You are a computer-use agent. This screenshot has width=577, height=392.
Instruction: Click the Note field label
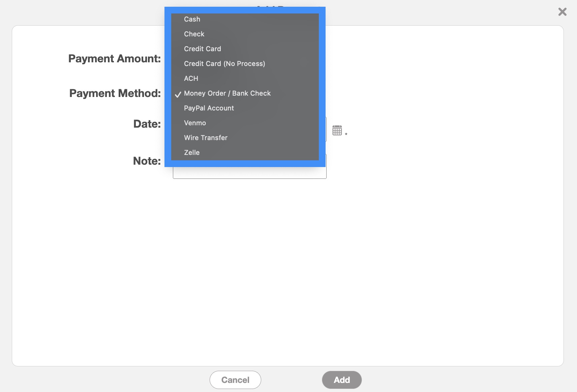pyautogui.click(x=147, y=161)
